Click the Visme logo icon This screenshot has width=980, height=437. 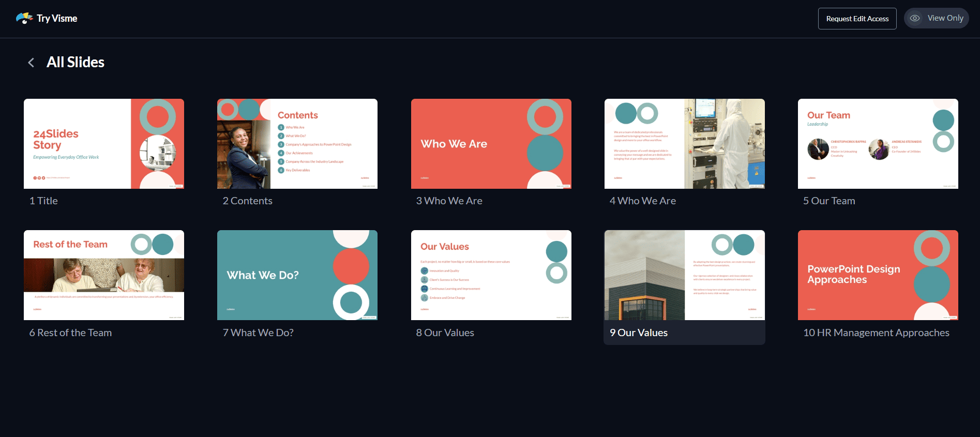(24, 19)
